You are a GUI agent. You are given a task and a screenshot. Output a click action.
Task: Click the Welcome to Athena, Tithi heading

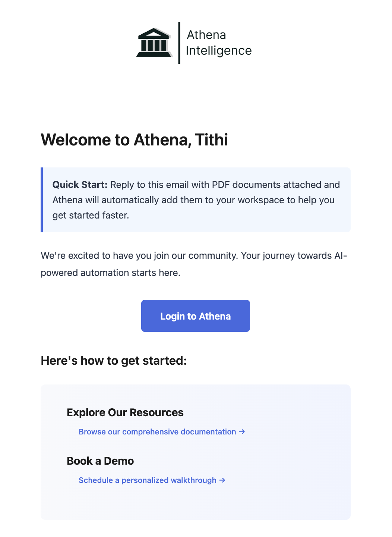click(134, 140)
